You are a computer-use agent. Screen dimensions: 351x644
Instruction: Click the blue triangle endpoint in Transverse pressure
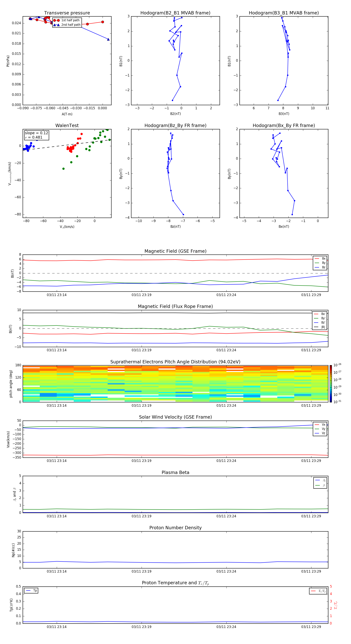click(x=108, y=39)
